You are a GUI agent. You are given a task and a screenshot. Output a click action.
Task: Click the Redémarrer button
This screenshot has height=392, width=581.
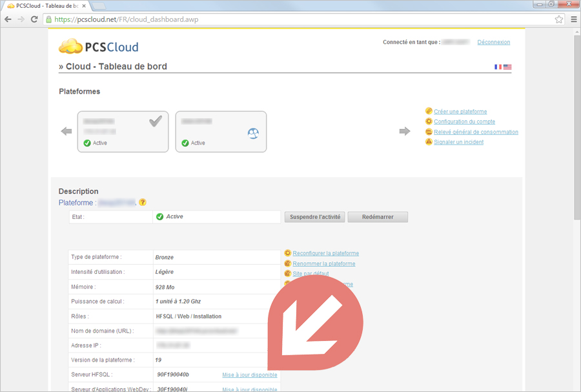[378, 217]
